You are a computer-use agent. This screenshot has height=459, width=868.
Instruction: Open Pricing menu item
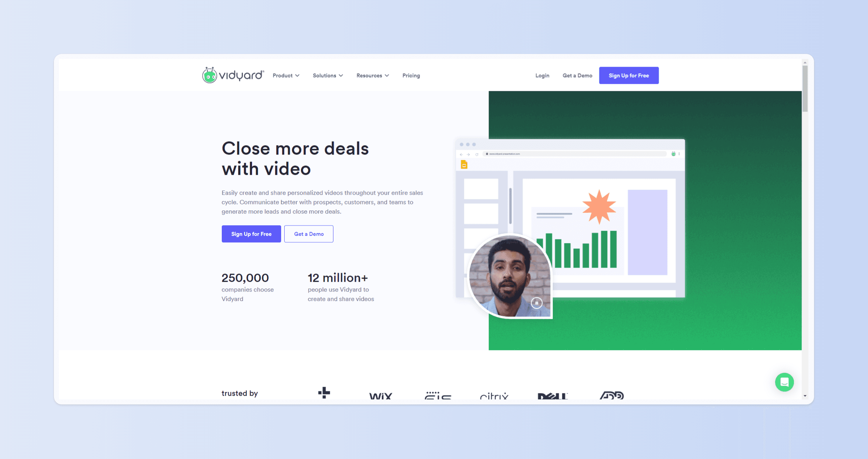(x=410, y=75)
